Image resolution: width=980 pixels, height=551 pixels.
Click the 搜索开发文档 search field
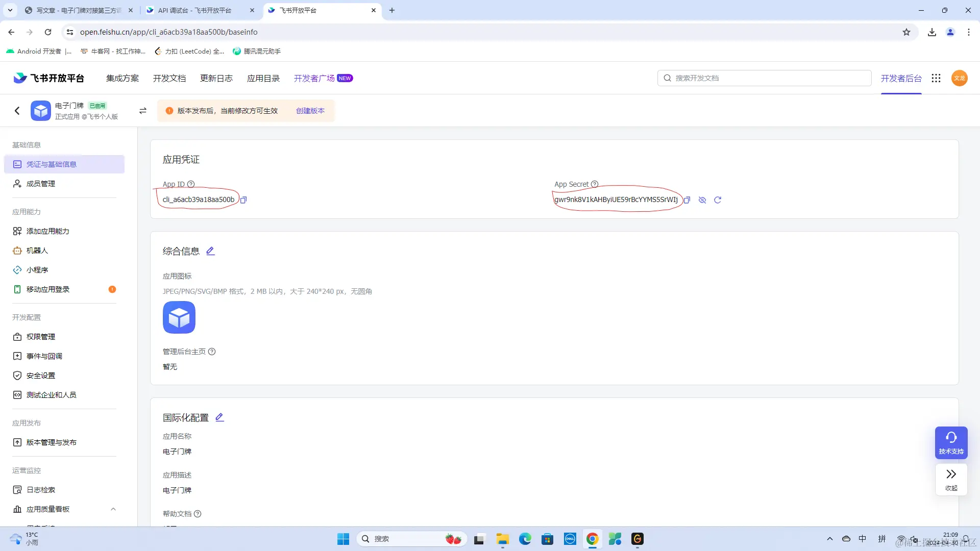tap(764, 78)
